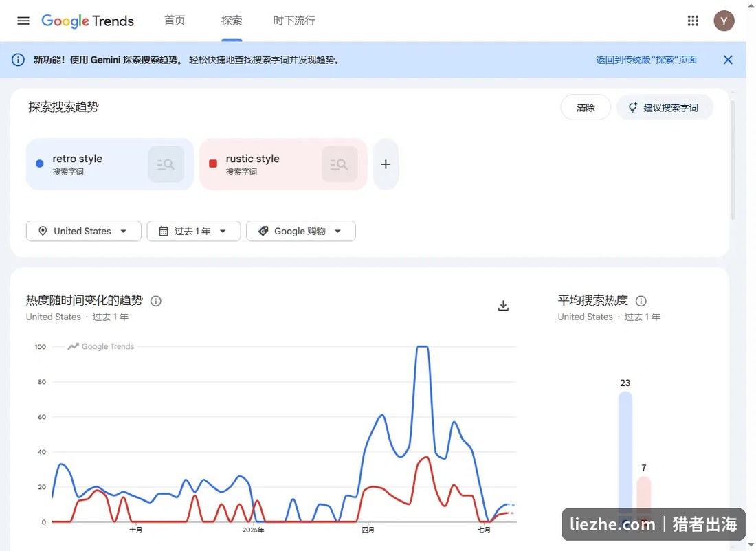Click the 2026年 axis label

(x=253, y=530)
